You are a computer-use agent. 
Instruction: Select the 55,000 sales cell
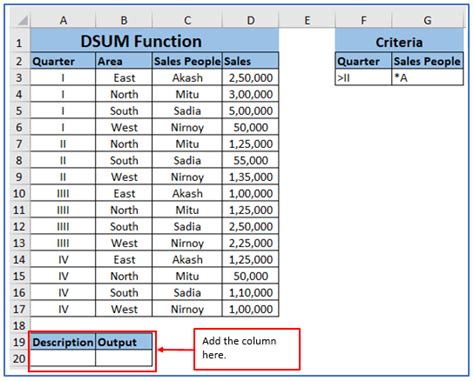[251, 160]
